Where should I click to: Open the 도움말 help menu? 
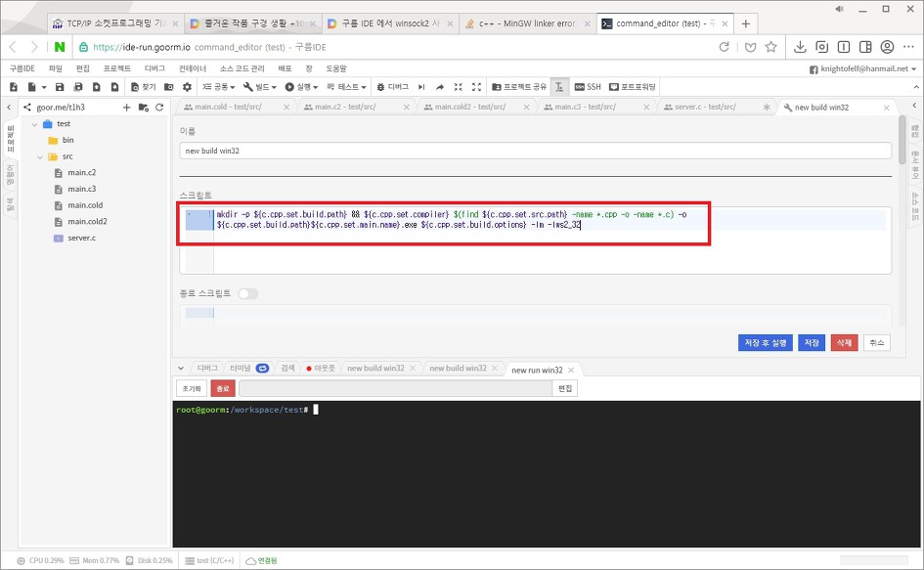click(x=336, y=68)
